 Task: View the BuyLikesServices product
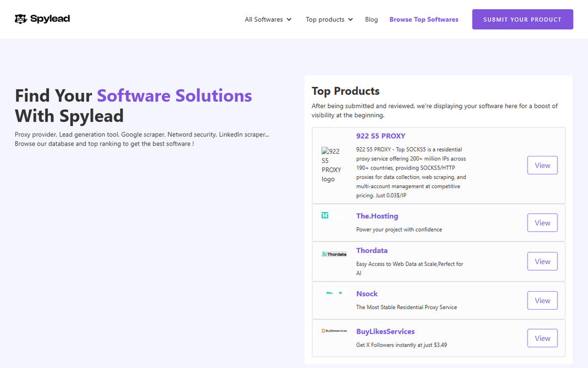pyautogui.click(x=542, y=339)
